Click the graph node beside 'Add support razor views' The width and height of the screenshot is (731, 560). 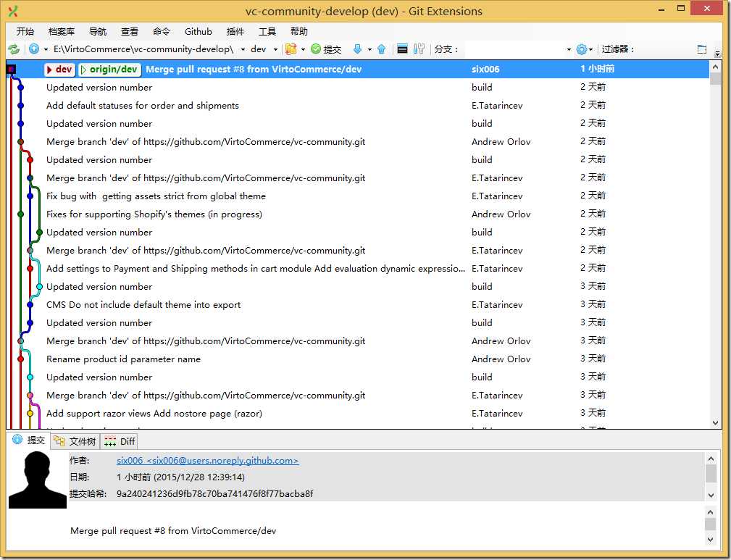pyautogui.click(x=30, y=413)
